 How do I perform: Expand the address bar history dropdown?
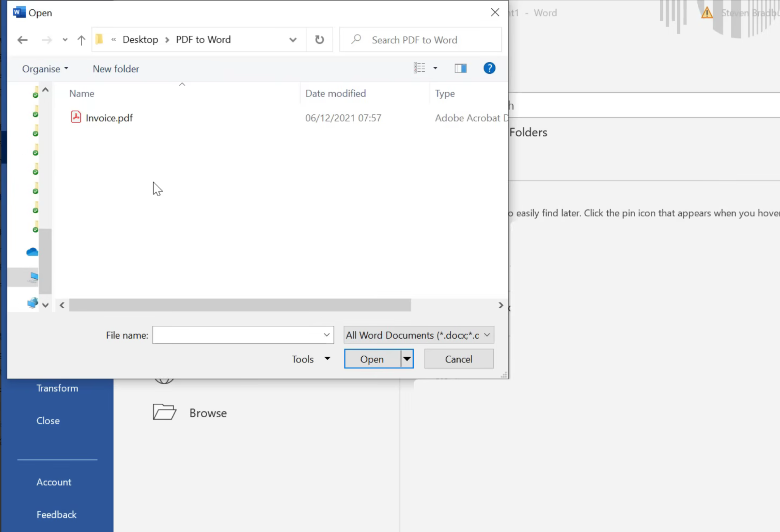[293, 40]
